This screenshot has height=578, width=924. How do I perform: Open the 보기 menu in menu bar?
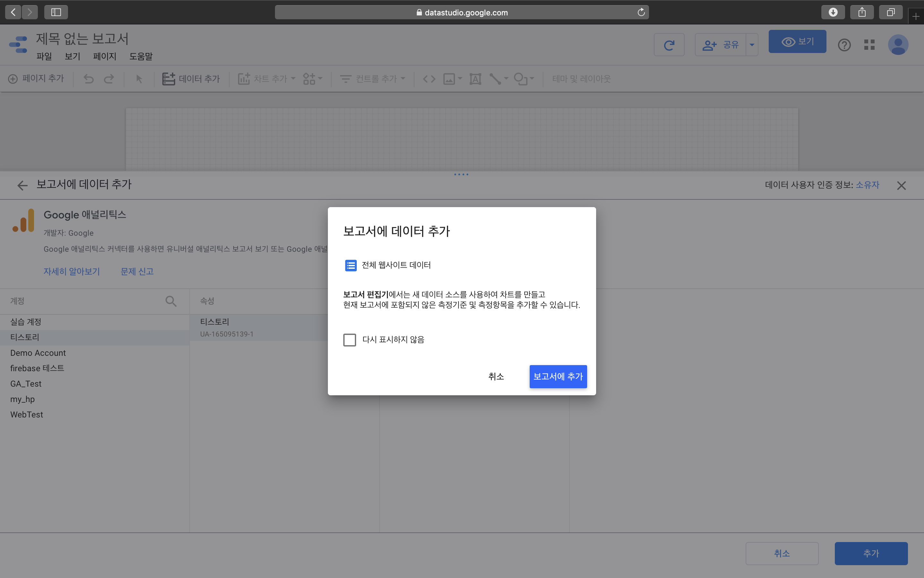coord(73,56)
